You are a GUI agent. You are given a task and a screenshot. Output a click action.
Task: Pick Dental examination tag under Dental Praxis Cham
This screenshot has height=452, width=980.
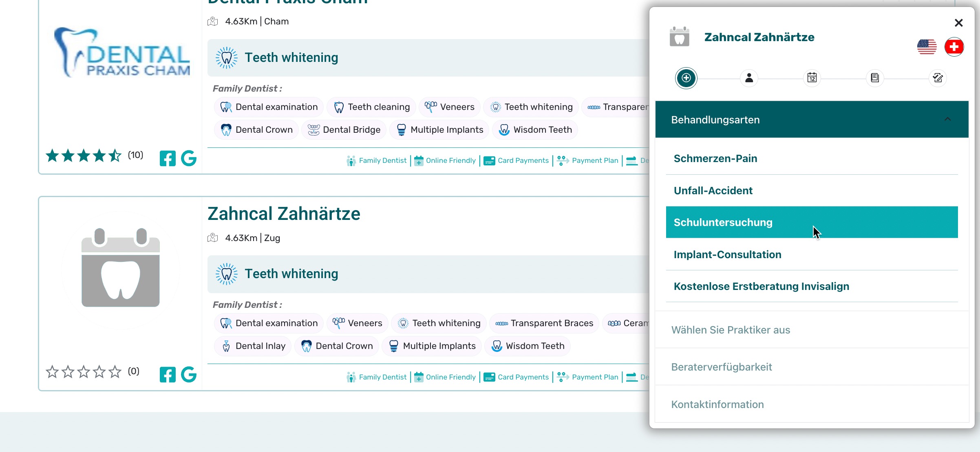(x=269, y=107)
